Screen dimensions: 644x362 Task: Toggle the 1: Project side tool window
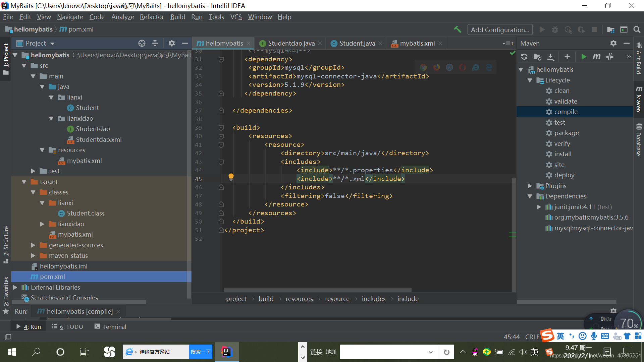coord(6,59)
